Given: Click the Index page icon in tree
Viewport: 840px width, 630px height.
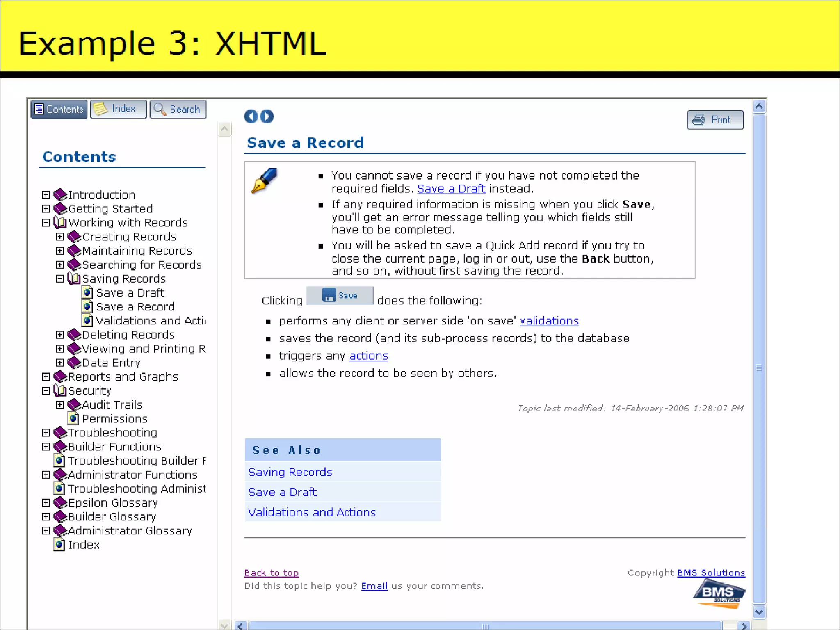Looking at the screenshot, I should tap(59, 545).
